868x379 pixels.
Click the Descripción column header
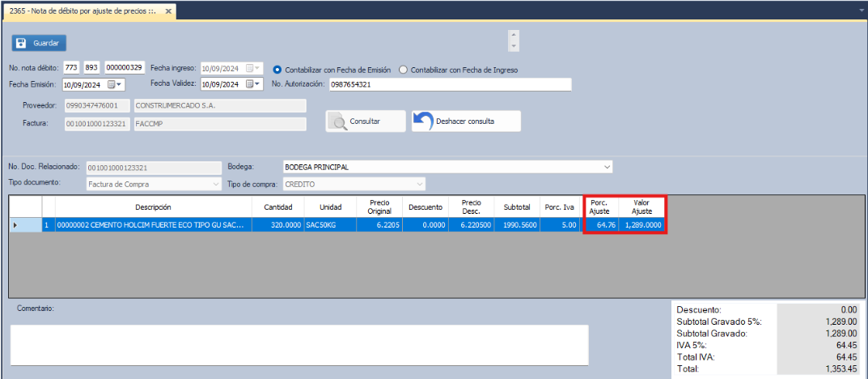coord(153,207)
